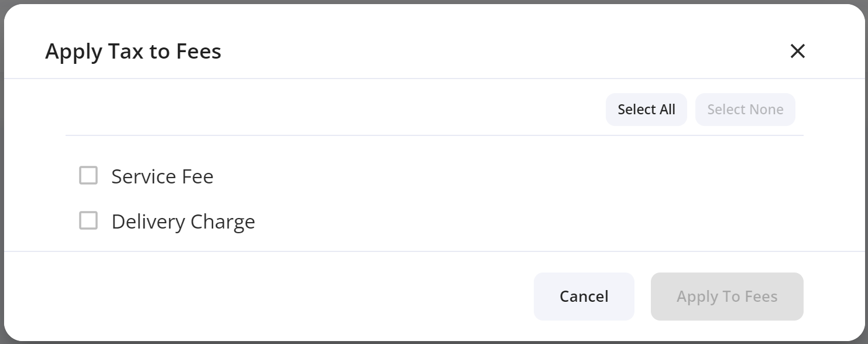The image size is (868, 344).
Task: Enable tax on the Delivery Charge
Action: 88,220
